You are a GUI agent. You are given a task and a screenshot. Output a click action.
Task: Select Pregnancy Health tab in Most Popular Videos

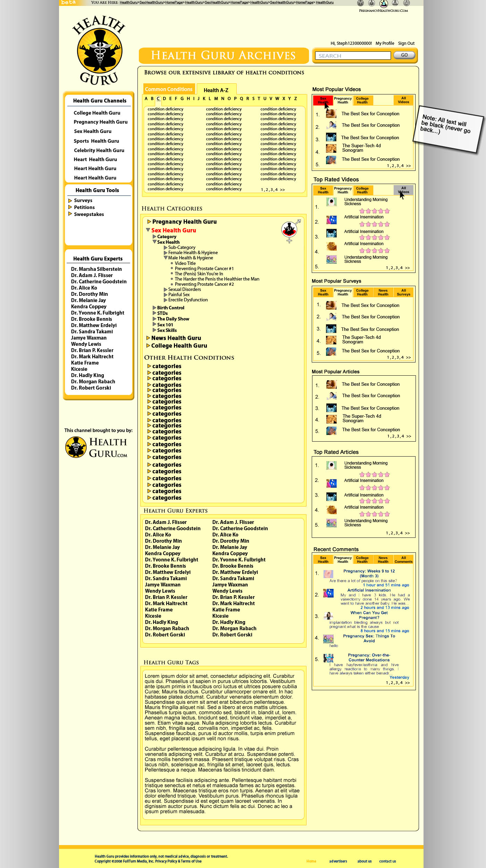pyautogui.click(x=343, y=100)
